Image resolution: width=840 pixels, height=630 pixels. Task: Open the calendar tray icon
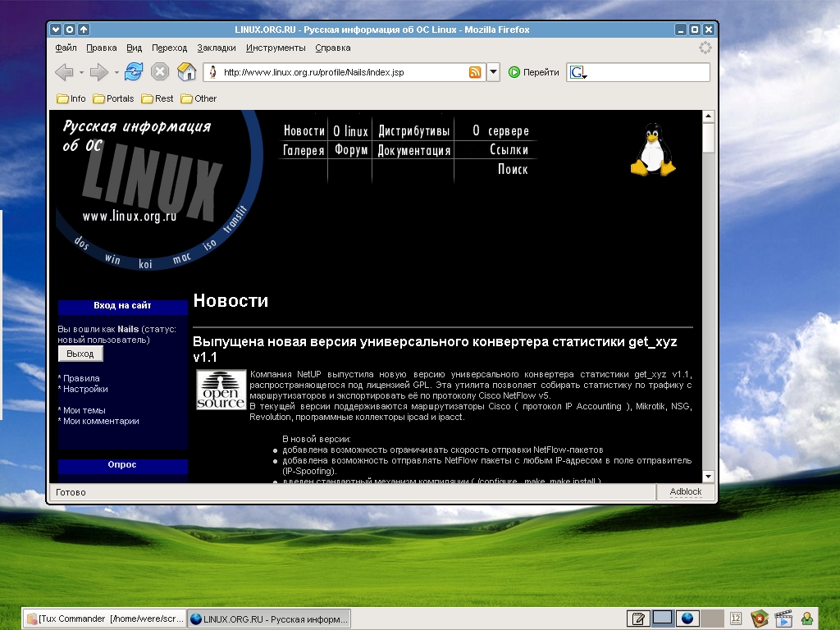click(736, 619)
